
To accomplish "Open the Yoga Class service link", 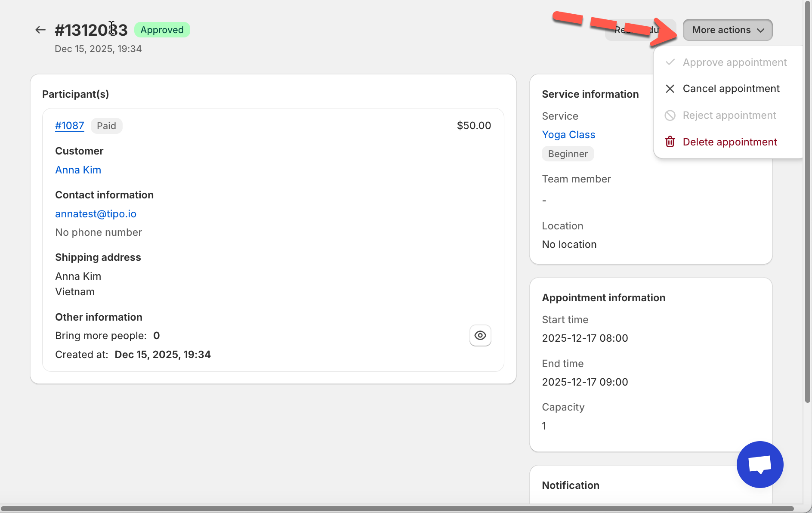I will [x=568, y=135].
